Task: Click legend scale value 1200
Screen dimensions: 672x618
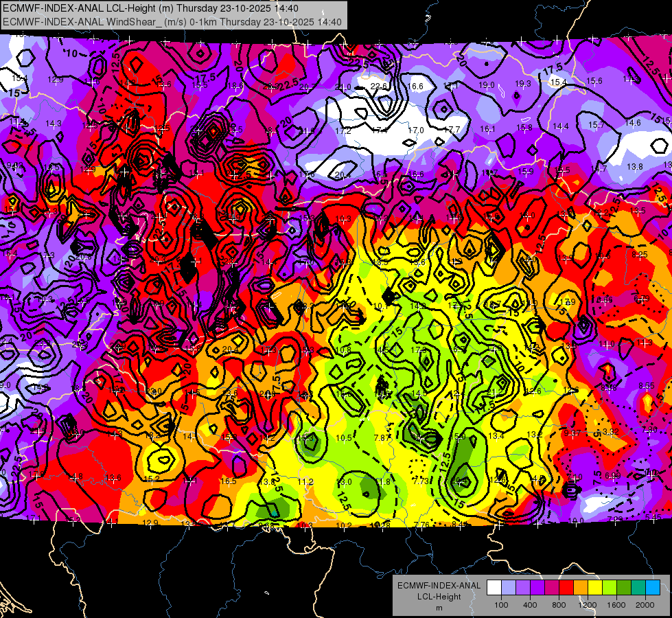Action: [x=587, y=605]
